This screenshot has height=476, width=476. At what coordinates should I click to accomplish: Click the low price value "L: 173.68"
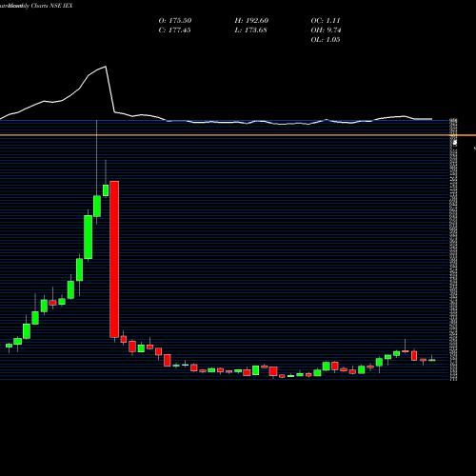[x=250, y=30]
